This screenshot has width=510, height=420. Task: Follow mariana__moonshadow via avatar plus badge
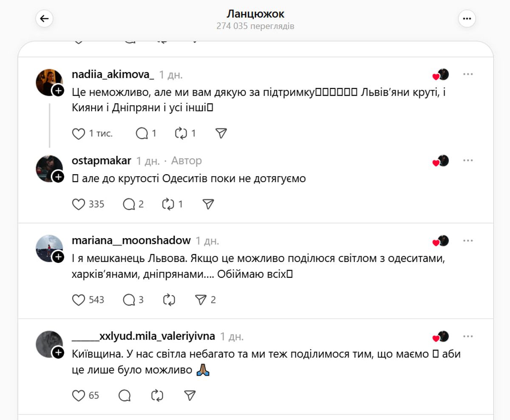click(x=58, y=257)
